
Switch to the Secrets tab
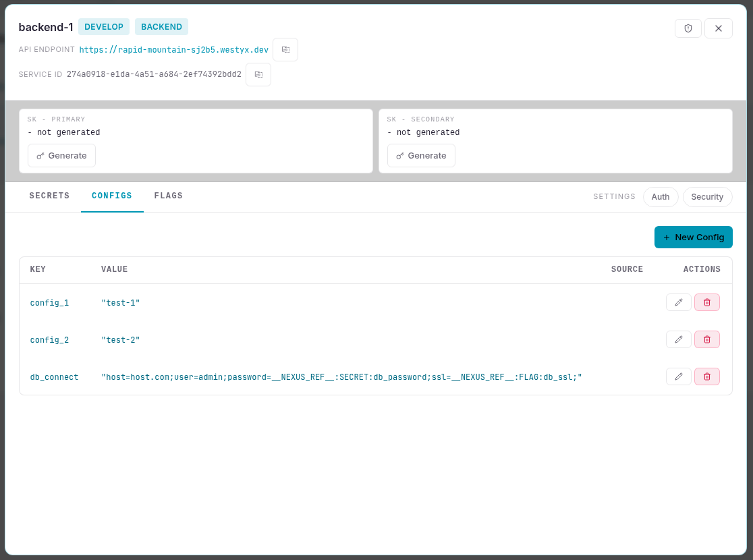[49, 196]
